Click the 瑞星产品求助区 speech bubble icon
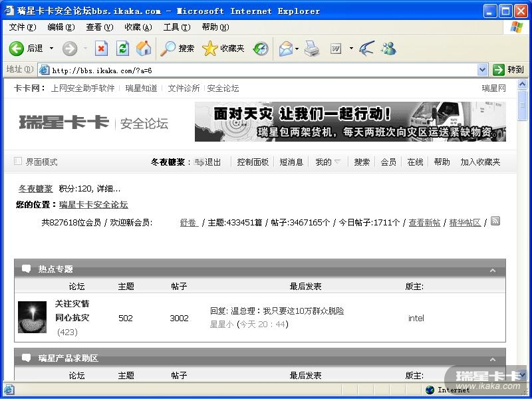The height and width of the screenshot is (399, 532). (26, 358)
